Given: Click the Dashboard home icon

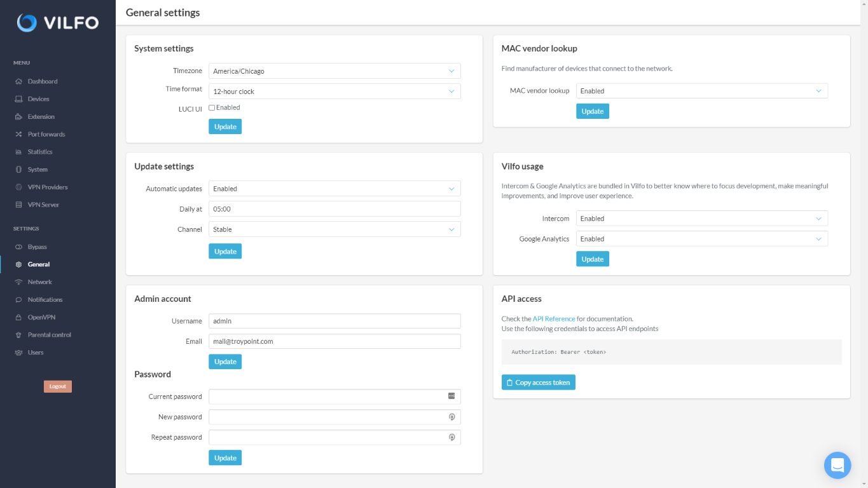Looking at the screenshot, I should (18, 81).
